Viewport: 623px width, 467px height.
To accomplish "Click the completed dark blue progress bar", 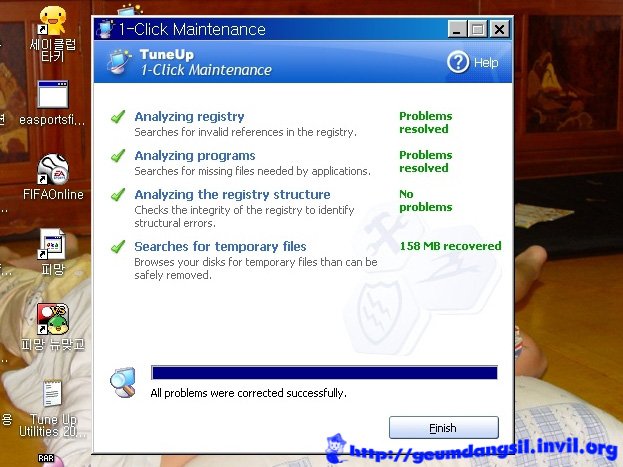I will click(x=324, y=373).
